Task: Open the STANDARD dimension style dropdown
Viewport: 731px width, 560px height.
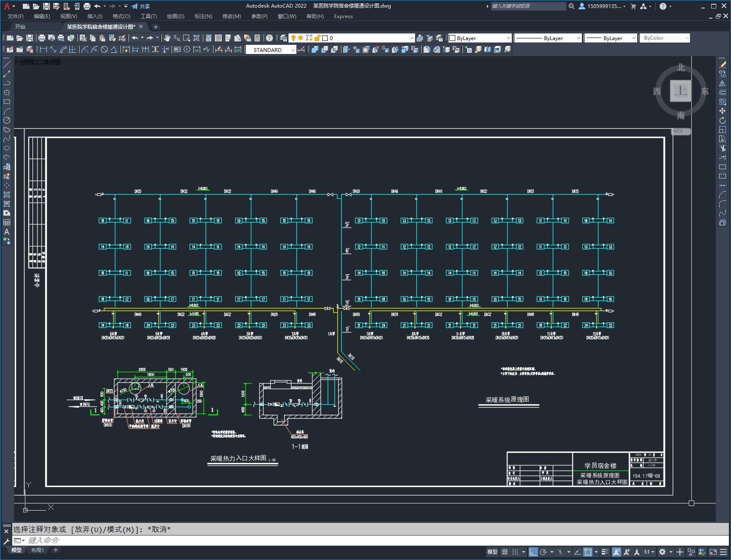Action: [271, 50]
